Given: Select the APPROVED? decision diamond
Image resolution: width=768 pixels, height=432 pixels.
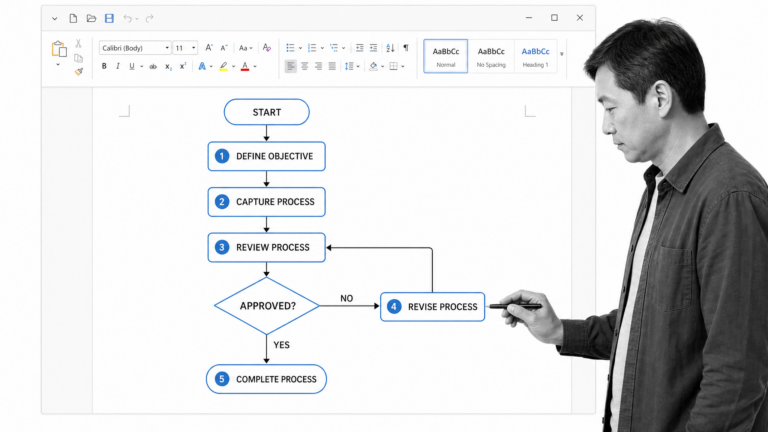Looking at the screenshot, I should coord(266,306).
